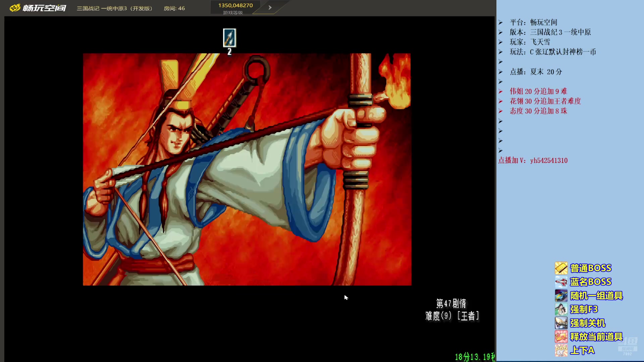
Task: Click the red line 花翎30分追加王者难度
Action: (x=545, y=101)
